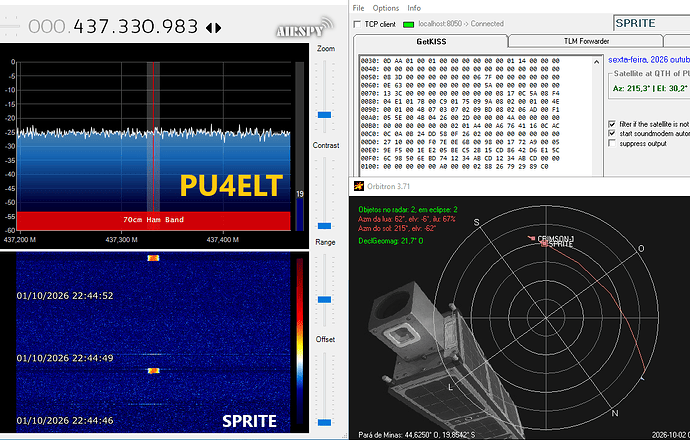Click the green connection status indicator
This screenshot has width=690, height=440.
click(x=408, y=24)
